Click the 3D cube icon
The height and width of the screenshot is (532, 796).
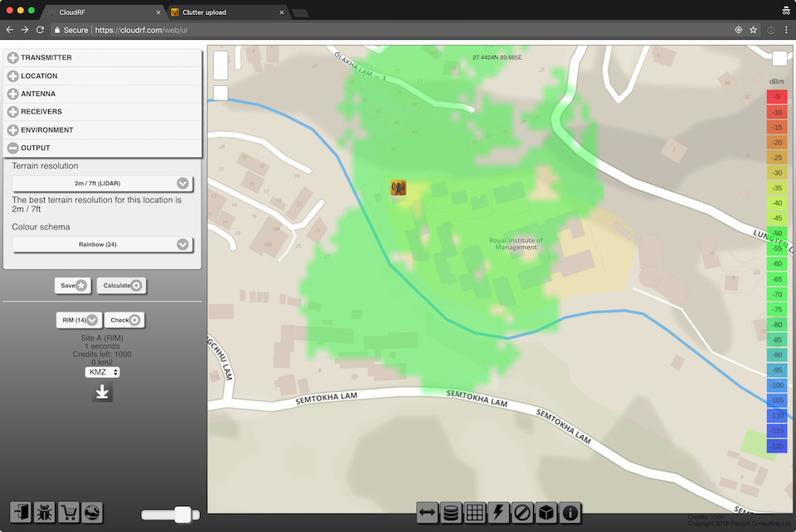[546, 513]
